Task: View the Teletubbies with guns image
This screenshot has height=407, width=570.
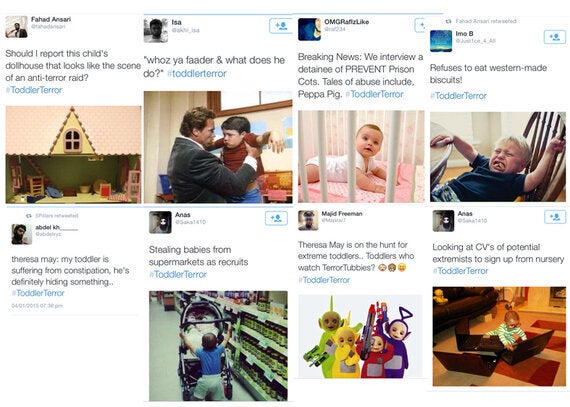Action: click(x=360, y=336)
